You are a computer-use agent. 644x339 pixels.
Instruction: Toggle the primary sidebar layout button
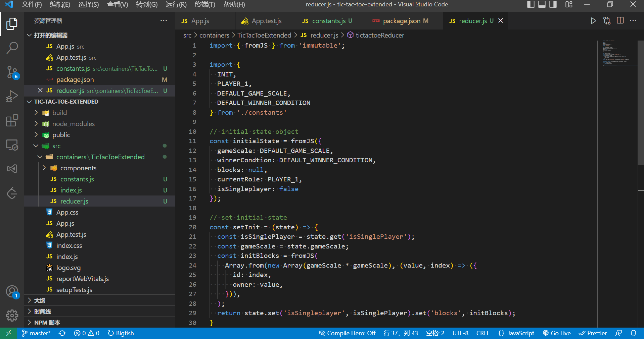point(531,4)
